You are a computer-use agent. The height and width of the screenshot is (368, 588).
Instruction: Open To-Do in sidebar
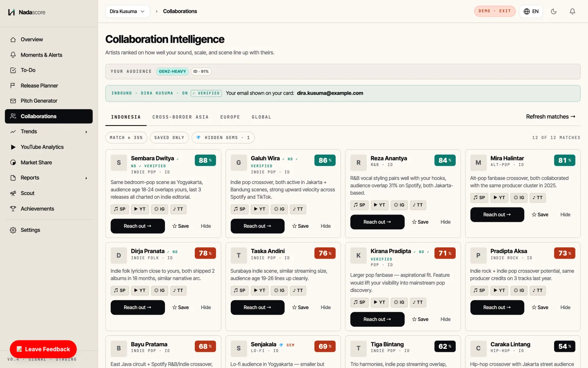coord(28,70)
